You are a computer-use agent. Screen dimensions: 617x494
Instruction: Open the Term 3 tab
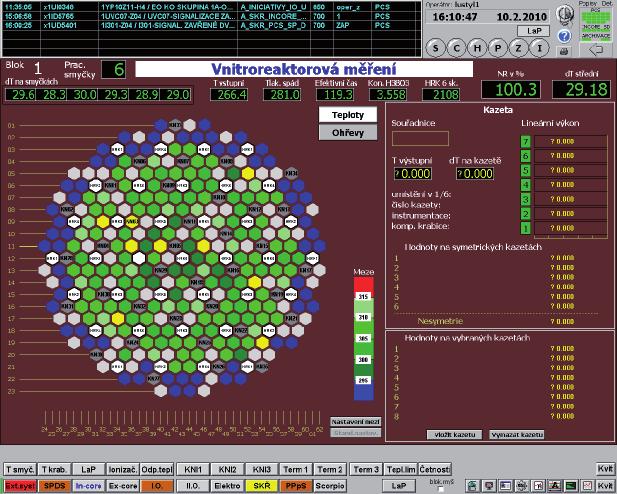[x=366, y=469]
